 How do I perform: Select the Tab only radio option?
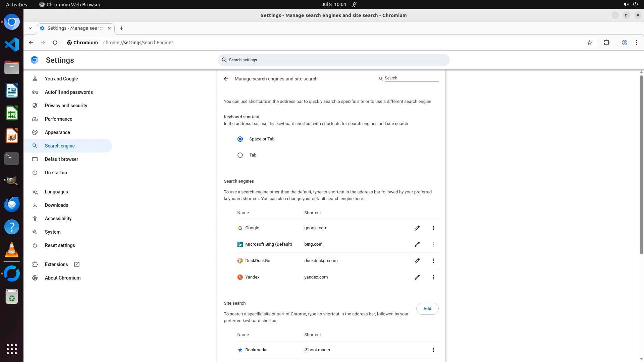pos(240,155)
